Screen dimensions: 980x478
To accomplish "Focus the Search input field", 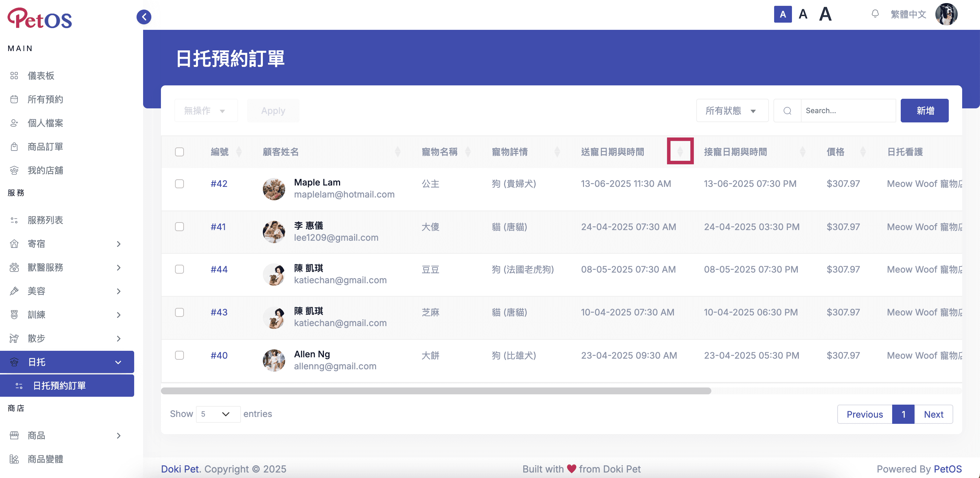I will pyautogui.click(x=848, y=111).
